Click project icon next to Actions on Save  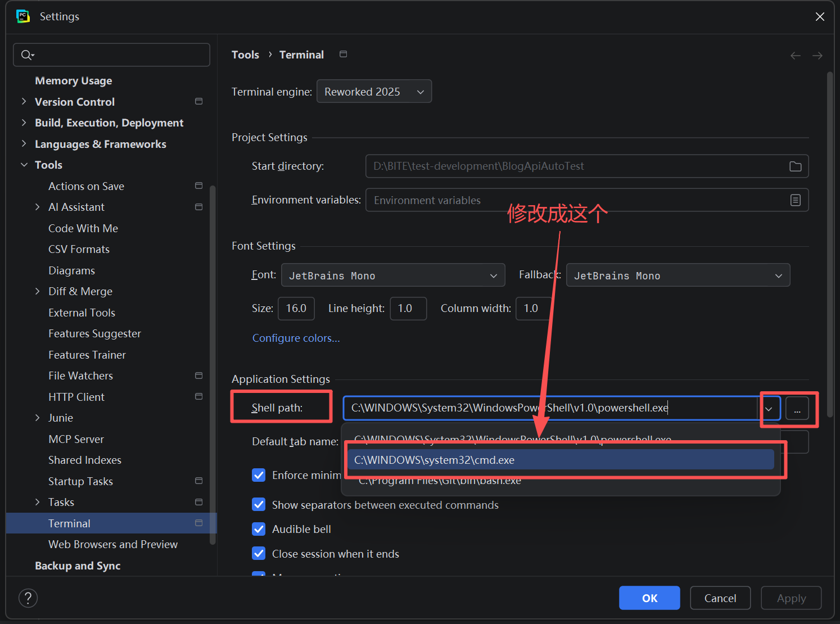pyautogui.click(x=198, y=186)
